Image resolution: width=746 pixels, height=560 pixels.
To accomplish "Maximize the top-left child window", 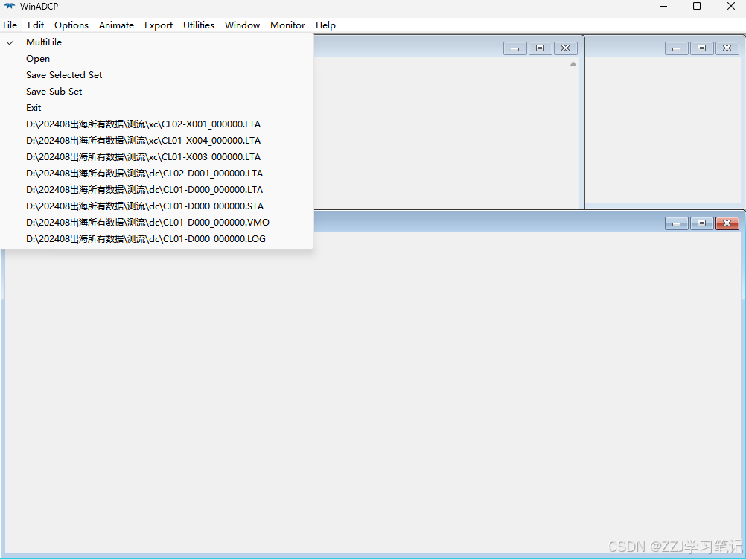I will (x=540, y=48).
